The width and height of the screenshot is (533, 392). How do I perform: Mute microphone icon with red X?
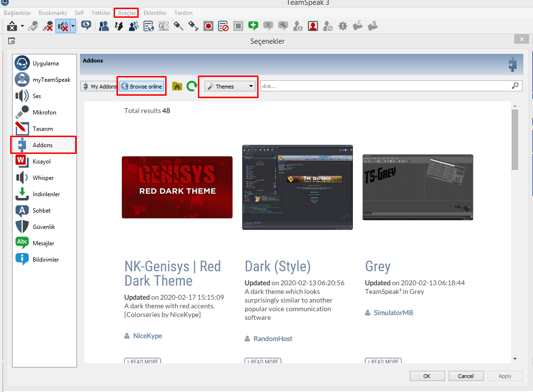tap(48, 26)
